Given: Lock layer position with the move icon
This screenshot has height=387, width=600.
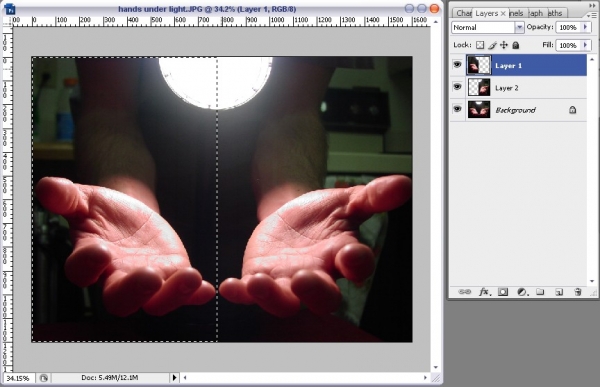Looking at the screenshot, I should (x=504, y=45).
